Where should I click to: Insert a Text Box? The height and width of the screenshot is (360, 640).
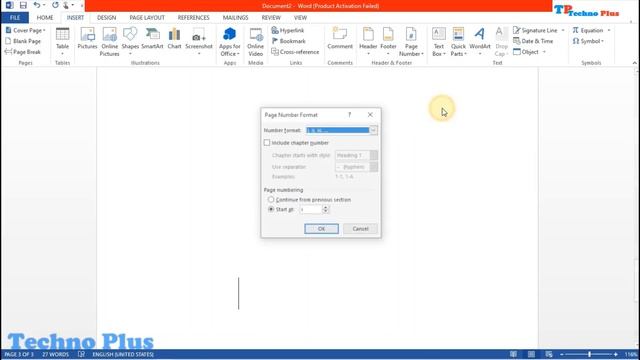coord(439,41)
